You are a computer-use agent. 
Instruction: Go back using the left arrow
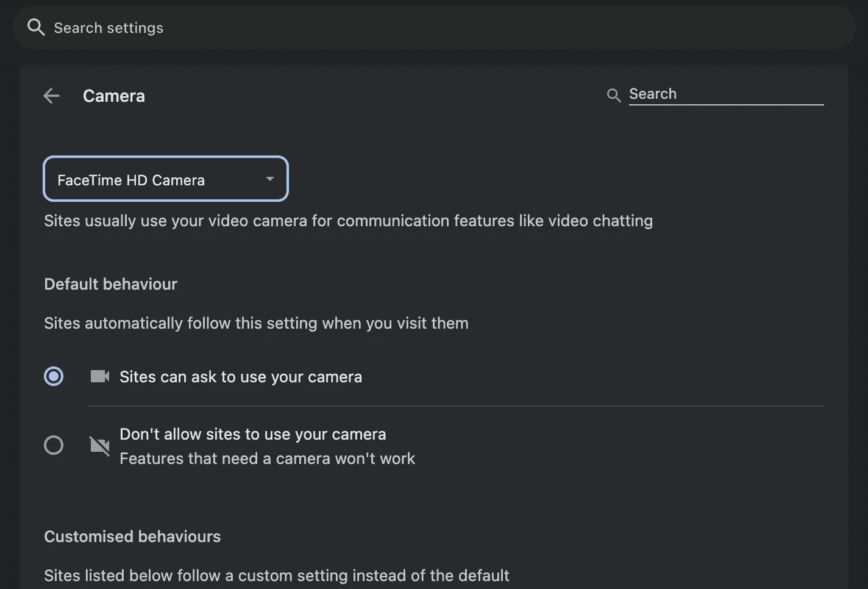[x=52, y=96]
